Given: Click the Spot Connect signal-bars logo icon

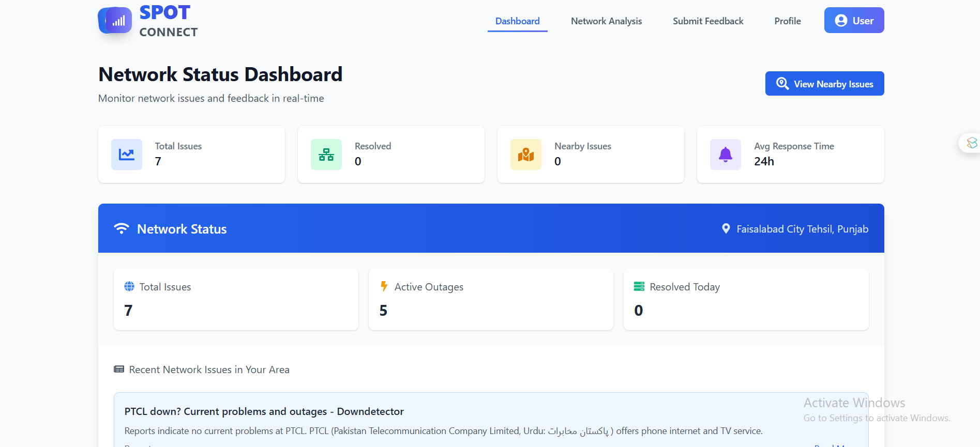Looking at the screenshot, I should pos(118,21).
